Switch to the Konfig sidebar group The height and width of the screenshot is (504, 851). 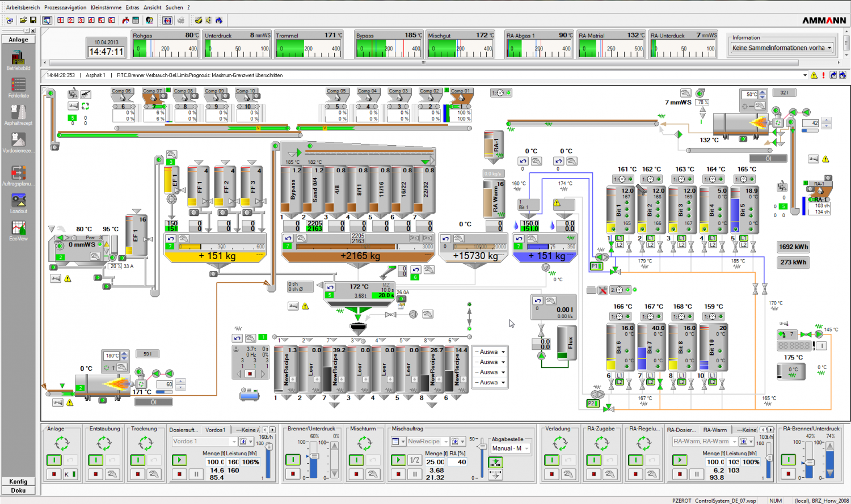pos(18,481)
